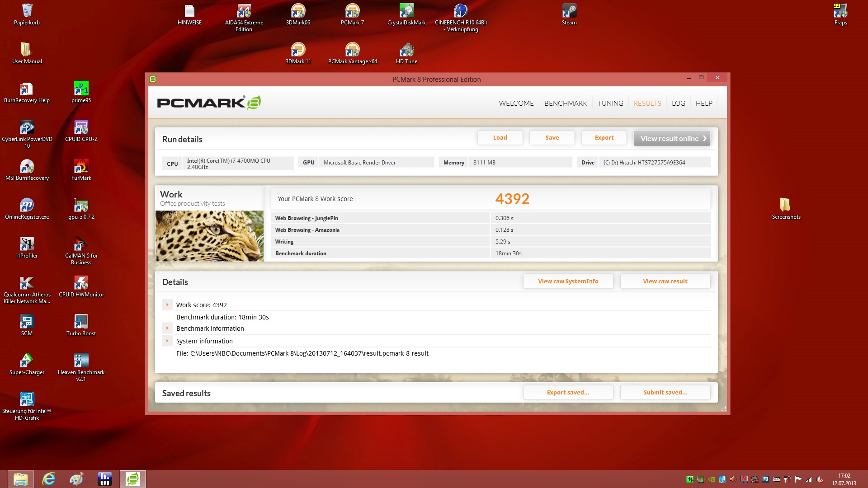Open the Fraps desktop icon
This screenshot has height=488, width=868.
840,14
